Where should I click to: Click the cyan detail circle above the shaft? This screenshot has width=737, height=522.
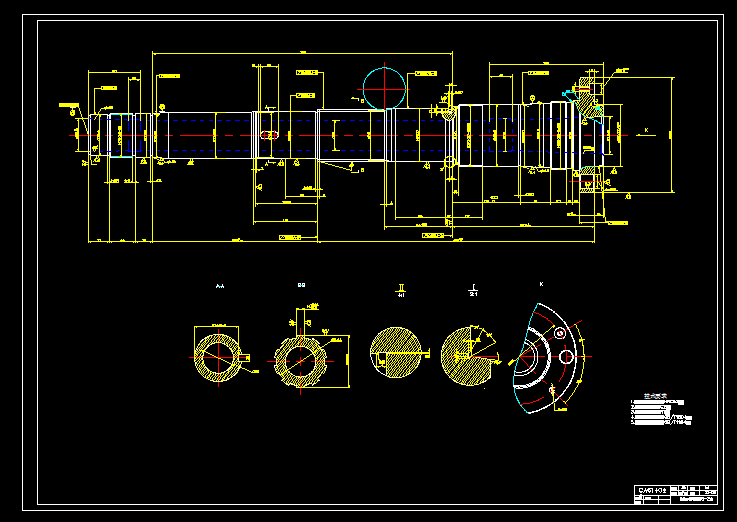click(x=384, y=89)
